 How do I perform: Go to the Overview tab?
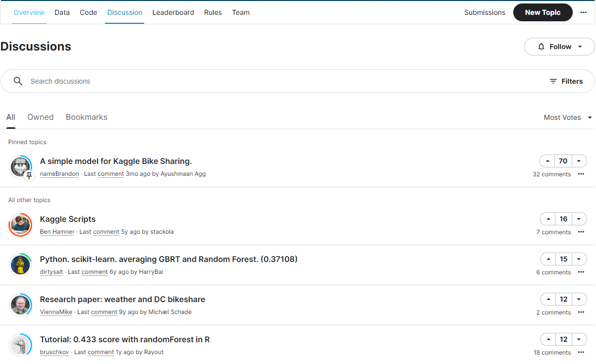pos(29,12)
